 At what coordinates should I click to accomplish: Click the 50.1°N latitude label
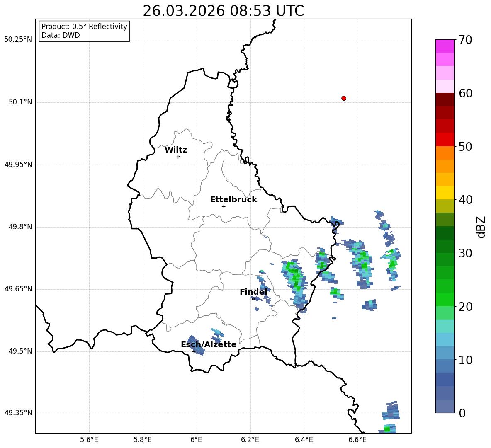(20, 102)
